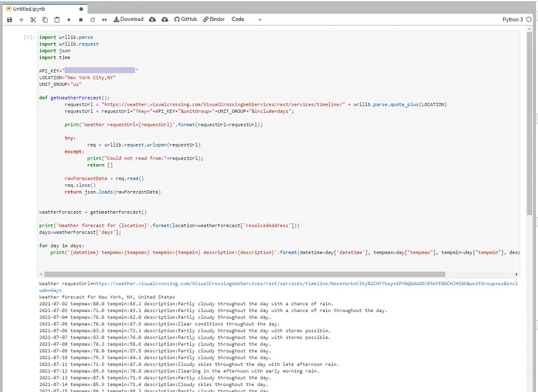The height and width of the screenshot is (392, 538).
Task: Copy the selected cell
Action: [45, 19]
